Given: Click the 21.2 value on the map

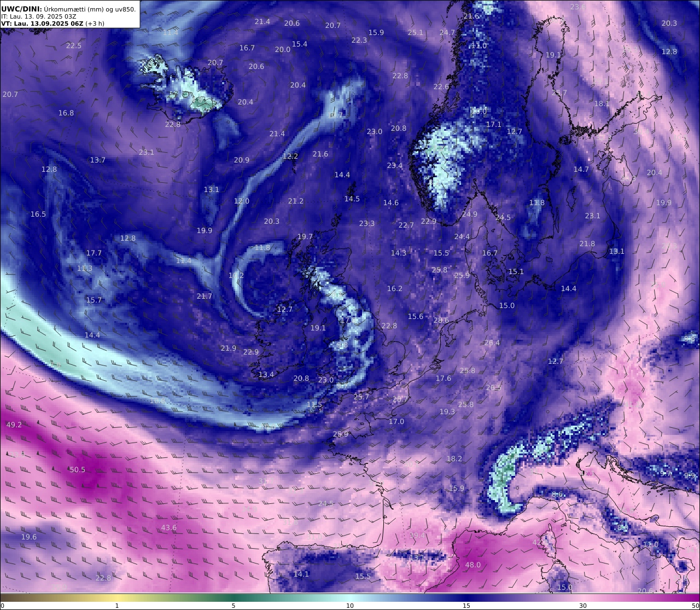Looking at the screenshot, I should coord(296,201).
